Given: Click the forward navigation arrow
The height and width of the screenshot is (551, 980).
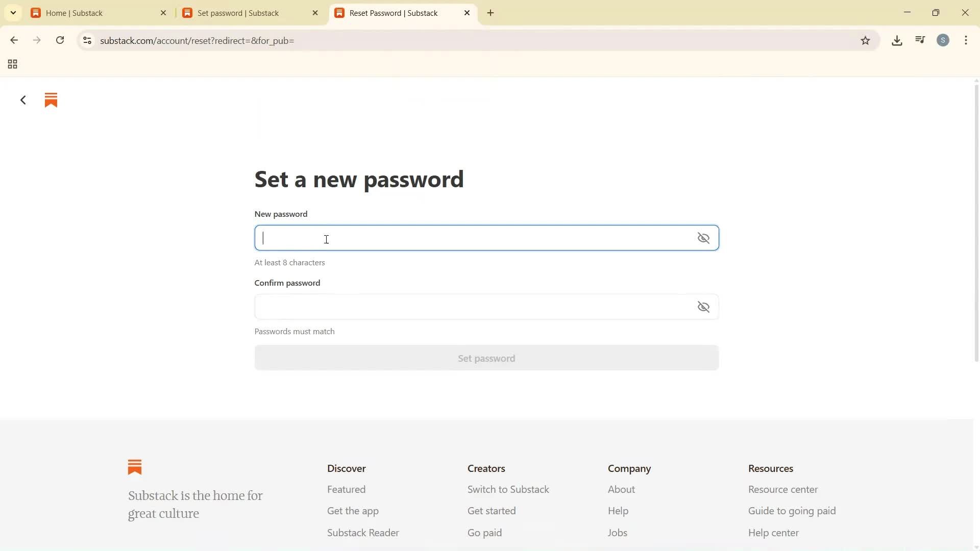Looking at the screenshot, I should [x=36, y=40].
